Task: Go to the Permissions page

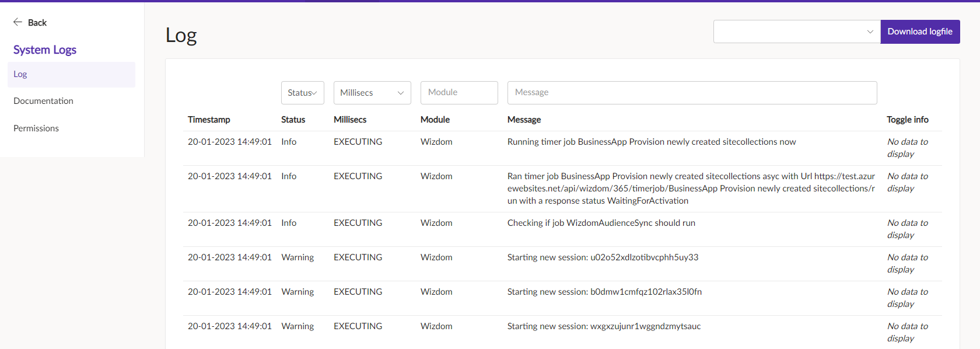Action: click(36, 128)
